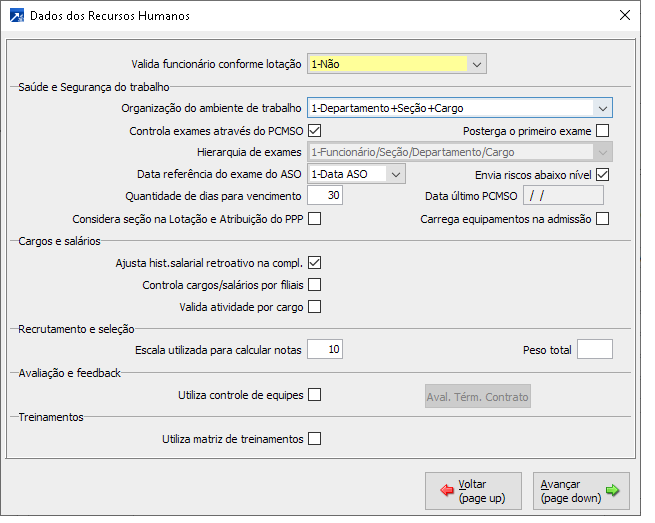655x523 pixels.
Task: Click Avançar (page down) button
Action: (581, 490)
